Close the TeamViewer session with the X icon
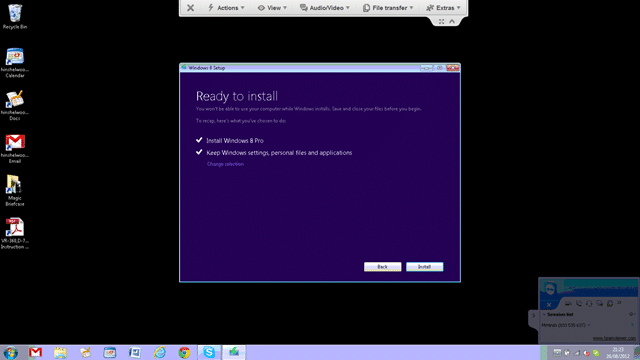 point(190,8)
